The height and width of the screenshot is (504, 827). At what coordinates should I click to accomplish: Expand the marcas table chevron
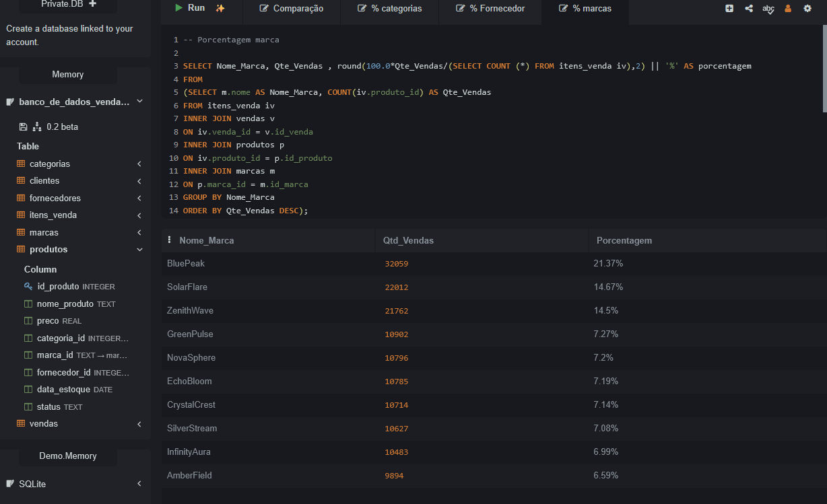click(x=139, y=232)
